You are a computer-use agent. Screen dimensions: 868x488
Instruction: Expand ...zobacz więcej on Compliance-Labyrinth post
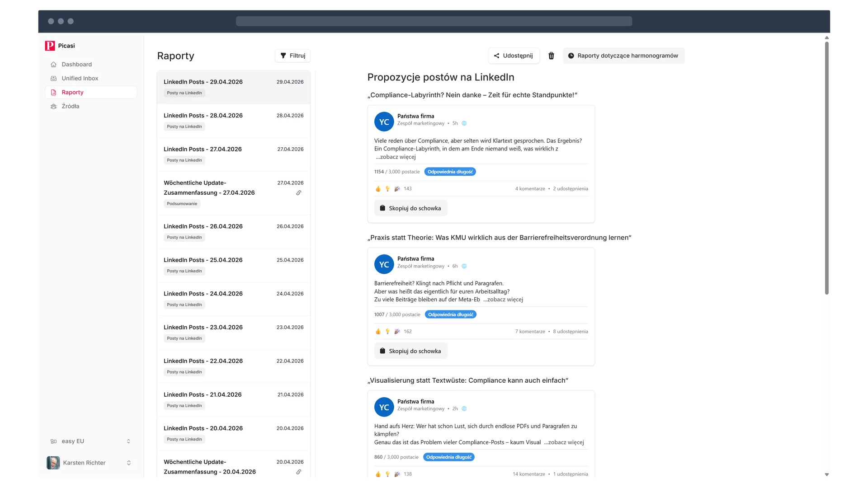click(396, 157)
